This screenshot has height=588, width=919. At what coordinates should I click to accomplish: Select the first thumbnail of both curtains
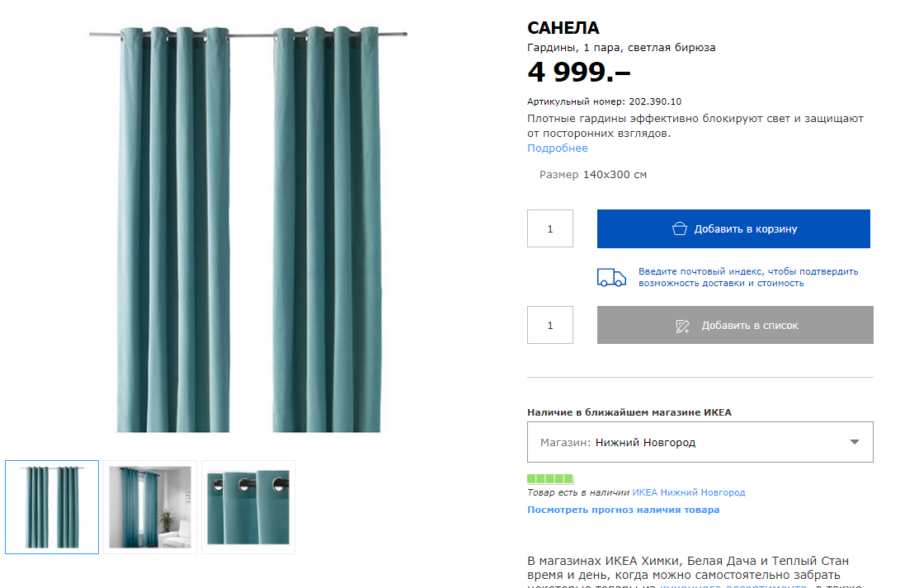pos(52,507)
